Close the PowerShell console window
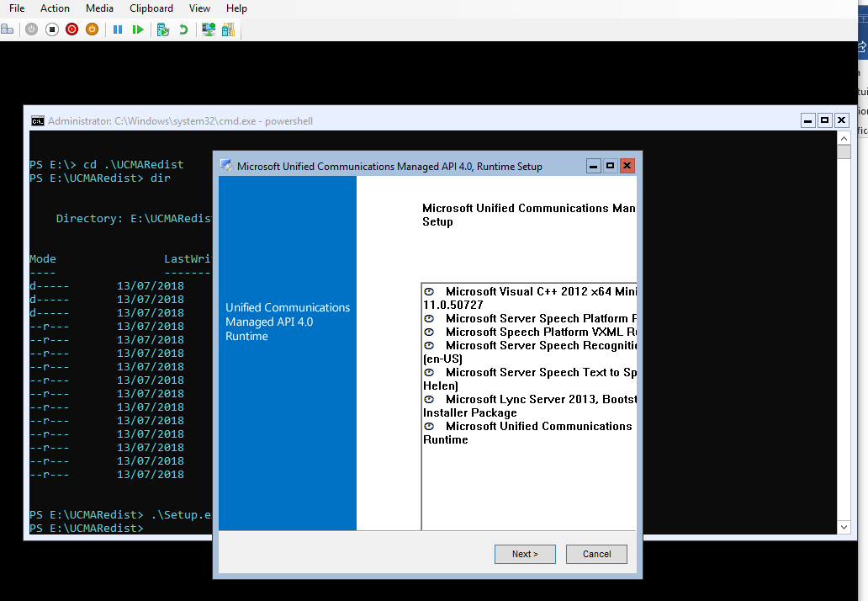 click(841, 120)
